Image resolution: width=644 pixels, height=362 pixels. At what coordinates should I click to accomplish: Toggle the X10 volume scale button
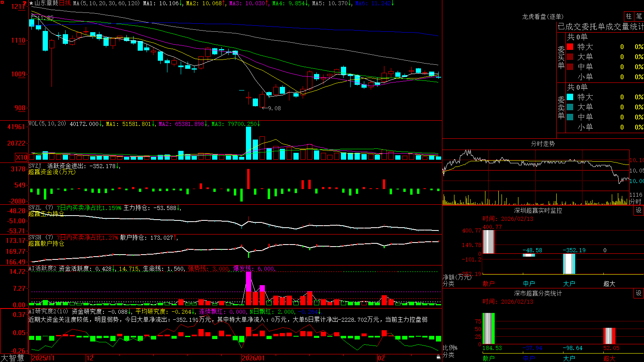(x=21, y=157)
